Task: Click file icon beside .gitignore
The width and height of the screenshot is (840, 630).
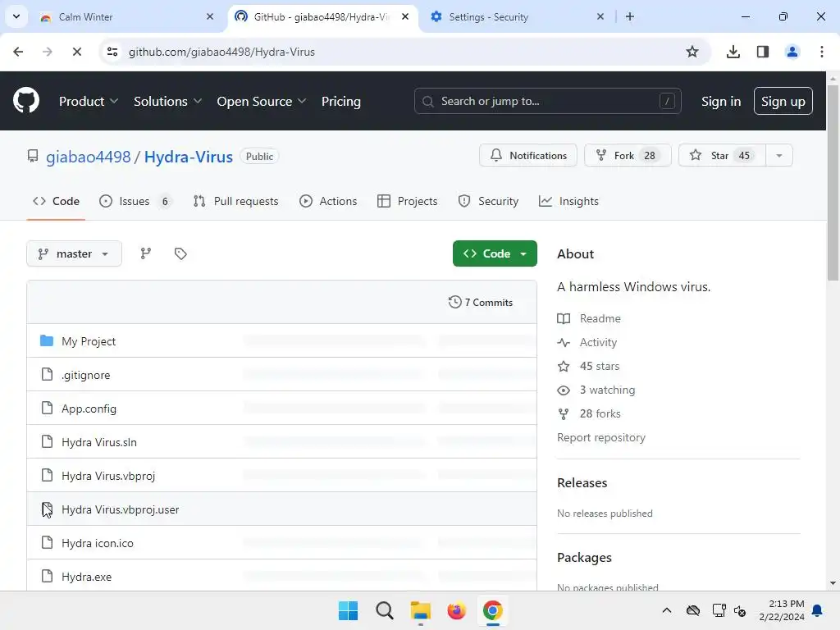Action: 47,374
